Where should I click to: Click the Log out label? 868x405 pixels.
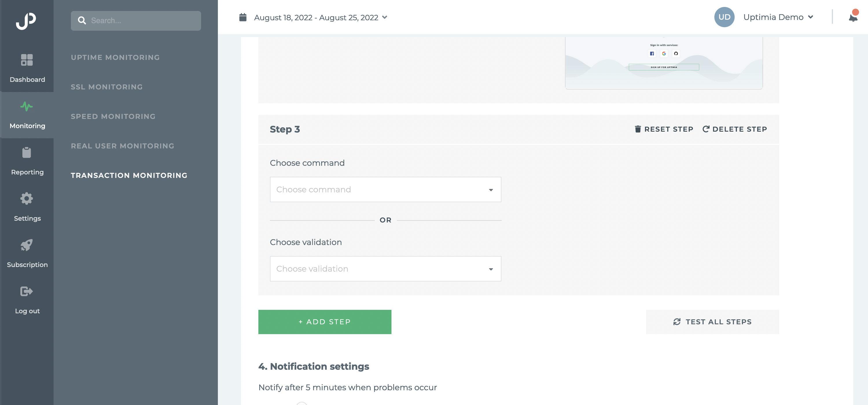coord(27,311)
